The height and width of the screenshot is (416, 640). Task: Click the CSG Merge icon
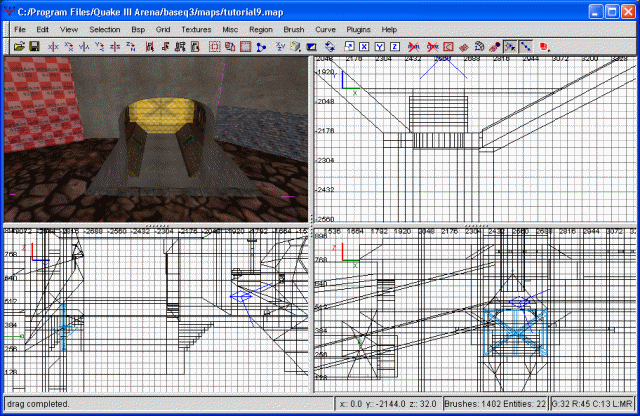[x=245, y=47]
